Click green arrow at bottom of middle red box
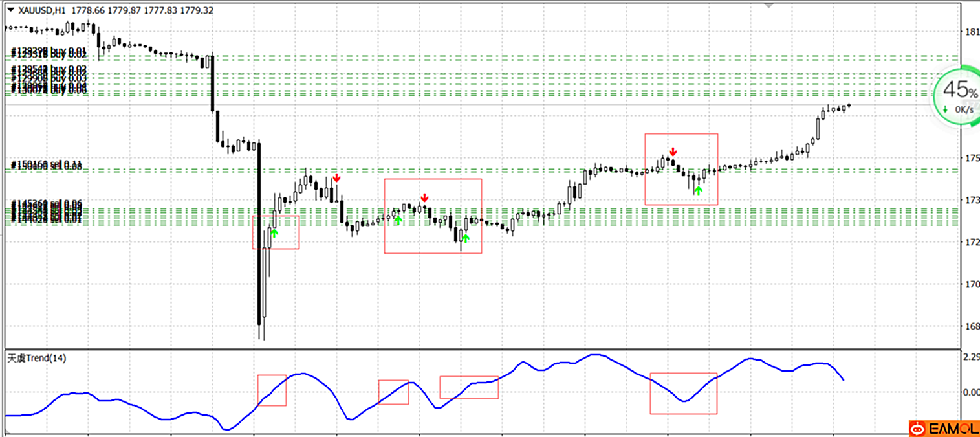Image resolution: width=980 pixels, height=437 pixels. tap(465, 239)
